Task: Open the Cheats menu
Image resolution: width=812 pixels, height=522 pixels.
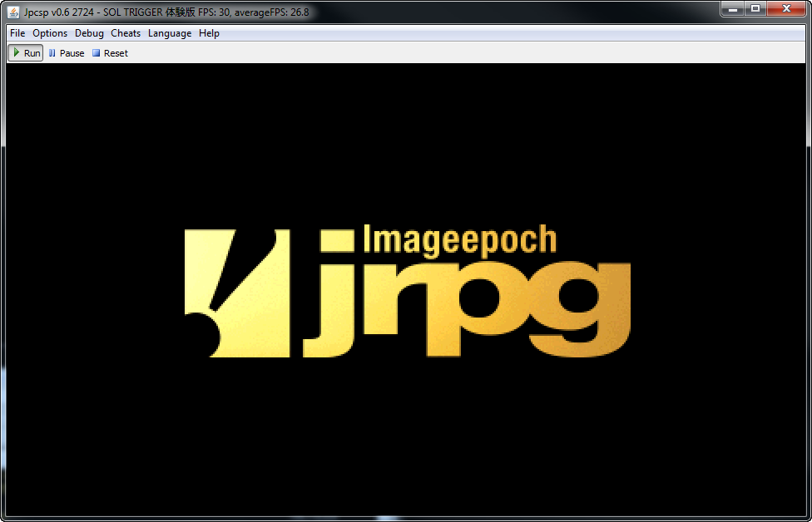Action: pos(126,33)
